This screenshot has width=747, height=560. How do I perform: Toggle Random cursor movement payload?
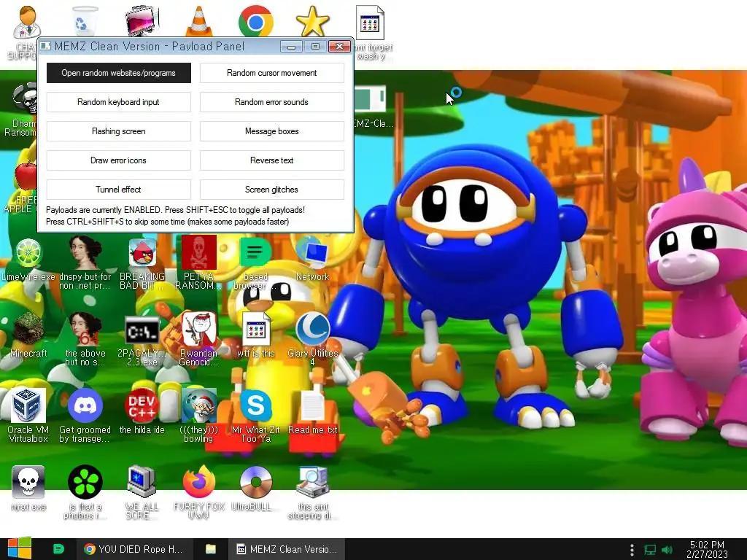click(271, 73)
